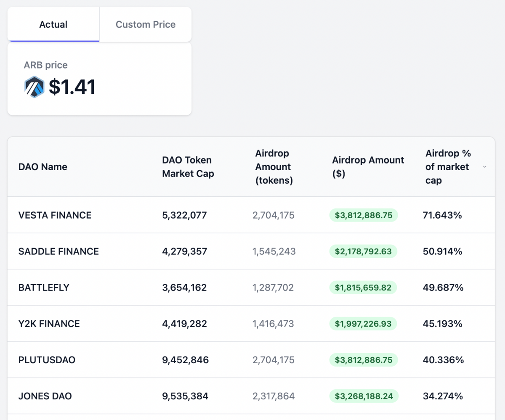Click PlutusDAO token amount 2,704,175

[274, 360]
